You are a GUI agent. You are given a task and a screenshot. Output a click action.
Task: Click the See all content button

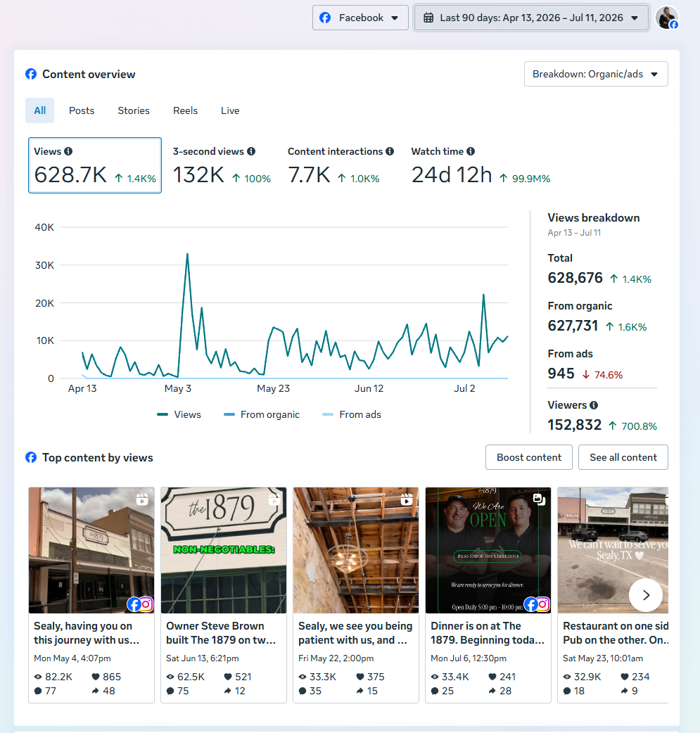(623, 457)
